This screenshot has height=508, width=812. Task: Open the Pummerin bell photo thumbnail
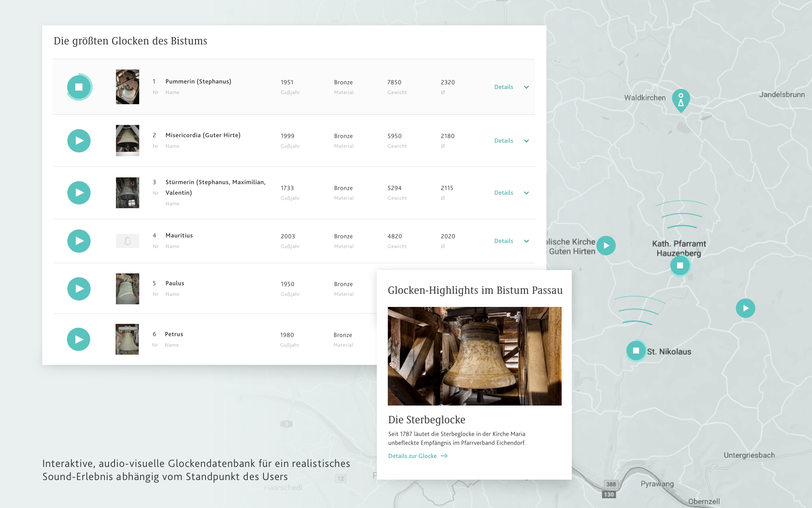click(127, 87)
